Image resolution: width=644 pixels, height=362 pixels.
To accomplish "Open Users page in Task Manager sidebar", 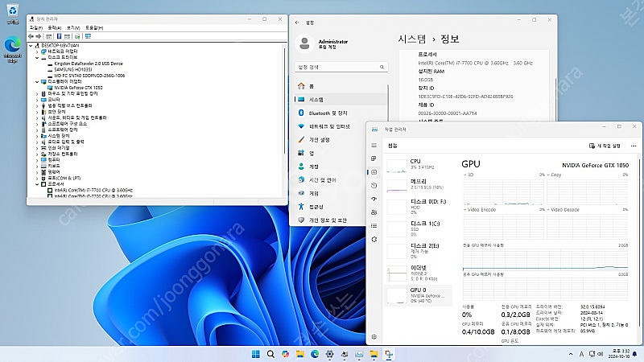I will tap(374, 212).
